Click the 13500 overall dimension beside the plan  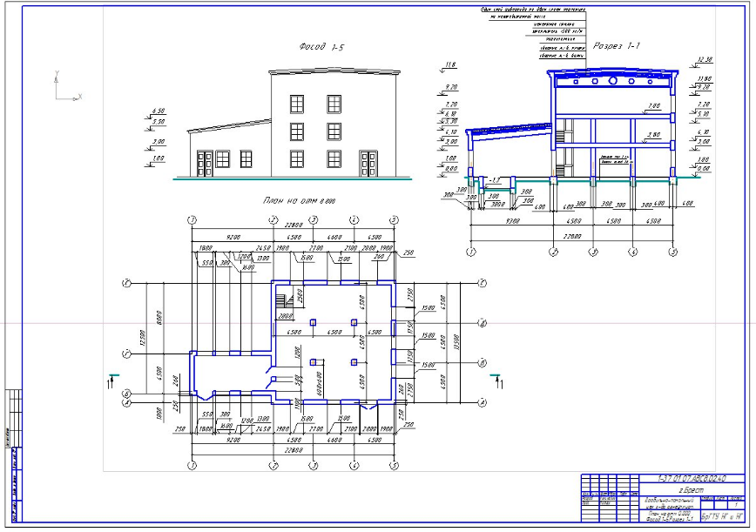pyautogui.click(x=456, y=342)
